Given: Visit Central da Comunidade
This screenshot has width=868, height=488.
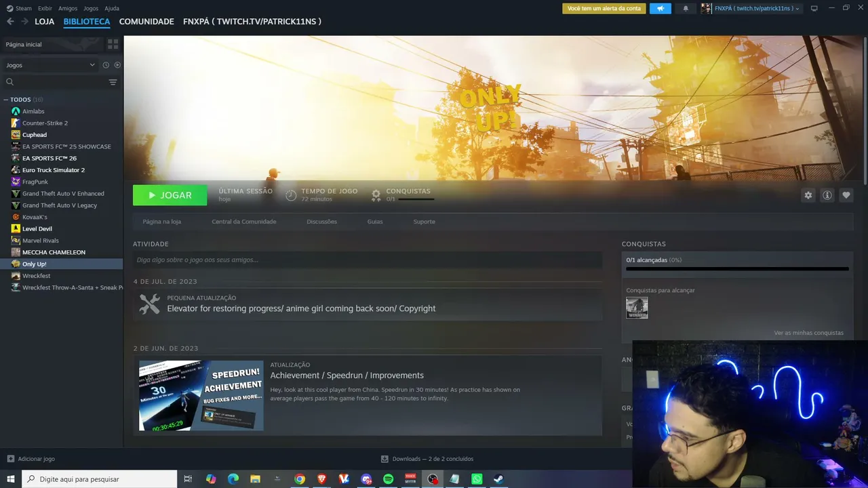Looking at the screenshot, I should pos(244,222).
